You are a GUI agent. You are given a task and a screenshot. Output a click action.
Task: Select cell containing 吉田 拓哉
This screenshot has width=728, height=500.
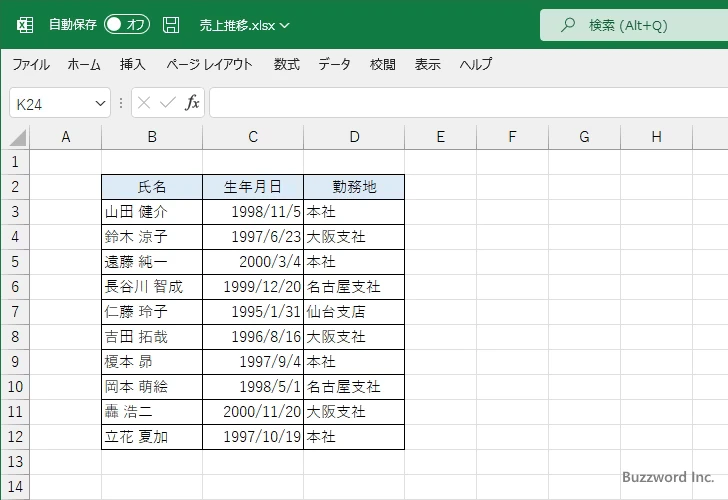point(152,337)
